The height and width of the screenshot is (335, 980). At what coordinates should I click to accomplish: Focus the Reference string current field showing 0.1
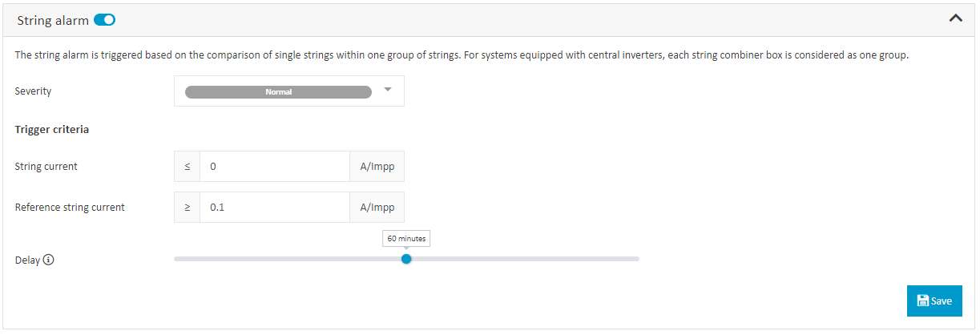(x=275, y=207)
